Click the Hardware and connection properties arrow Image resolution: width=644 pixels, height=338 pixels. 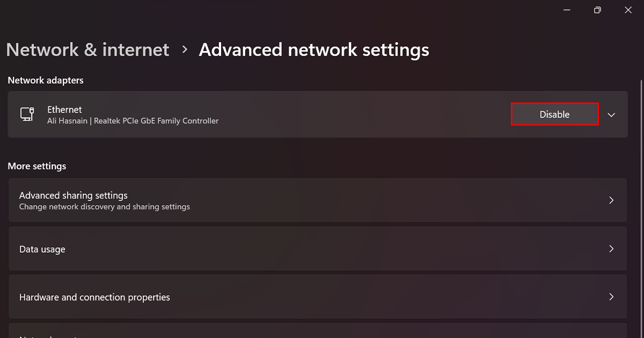coord(611,296)
